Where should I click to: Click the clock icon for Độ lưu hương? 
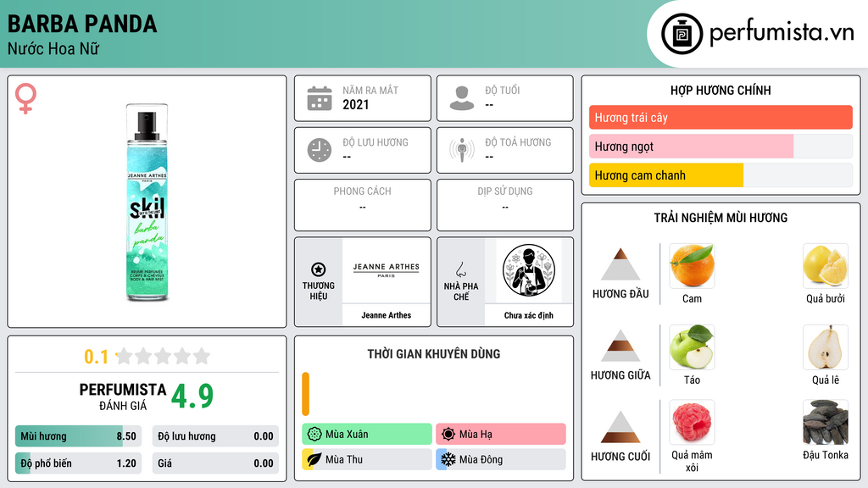pos(320,150)
